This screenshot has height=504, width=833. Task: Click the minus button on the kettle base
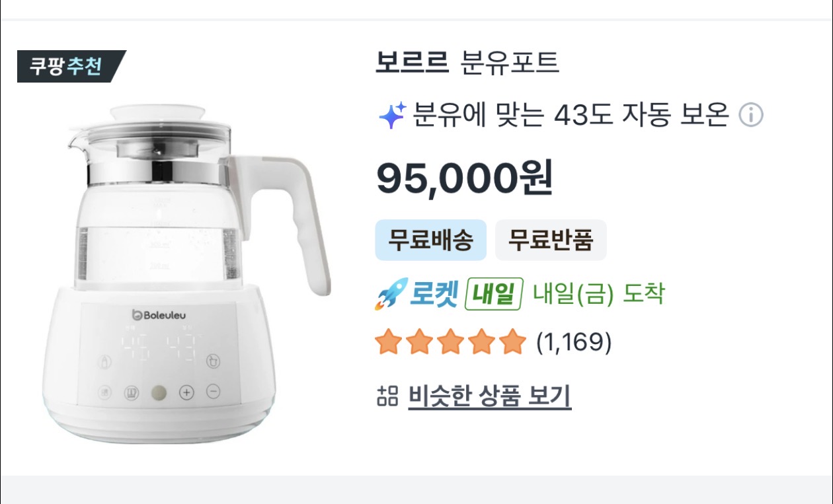213,392
